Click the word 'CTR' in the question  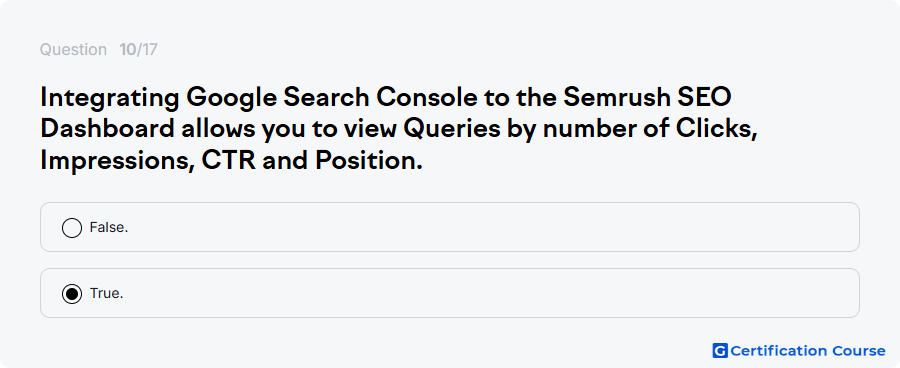tap(228, 161)
